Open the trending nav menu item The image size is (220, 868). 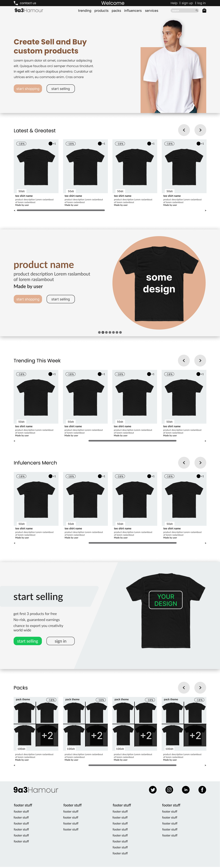tap(85, 11)
